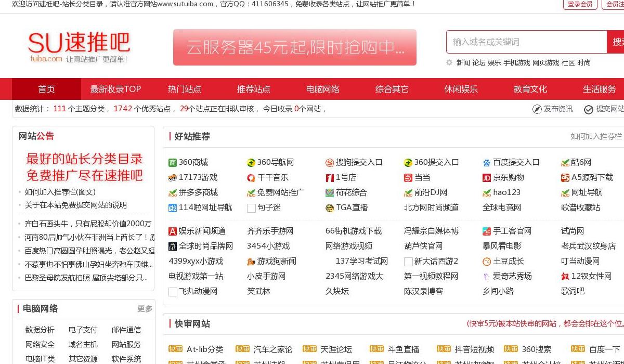Image resolution: width=624 pixels, height=364 pixels.
Task: Click the gear icon beside search categories
Action: 449,62
